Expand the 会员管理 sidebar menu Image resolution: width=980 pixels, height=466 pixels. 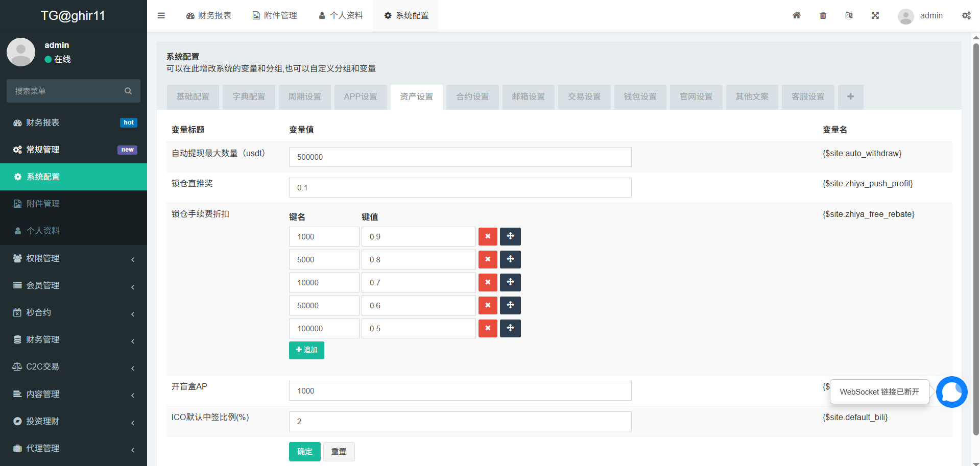74,285
